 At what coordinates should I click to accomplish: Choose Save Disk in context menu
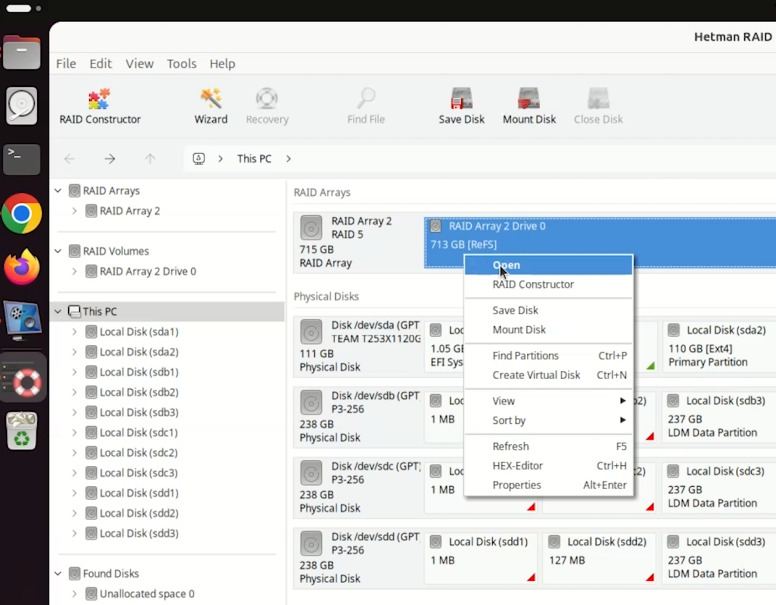coord(548,310)
